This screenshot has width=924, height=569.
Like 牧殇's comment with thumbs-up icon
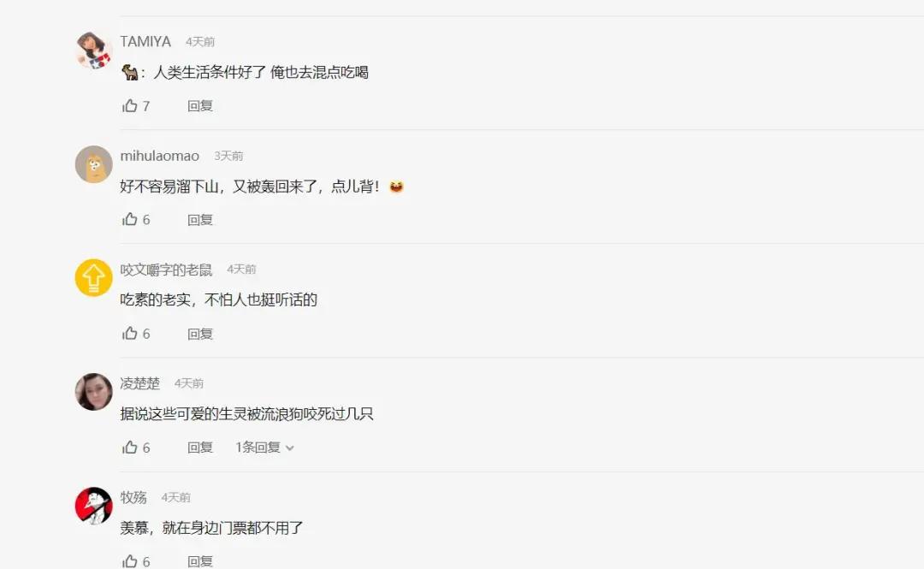click(130, 560)
